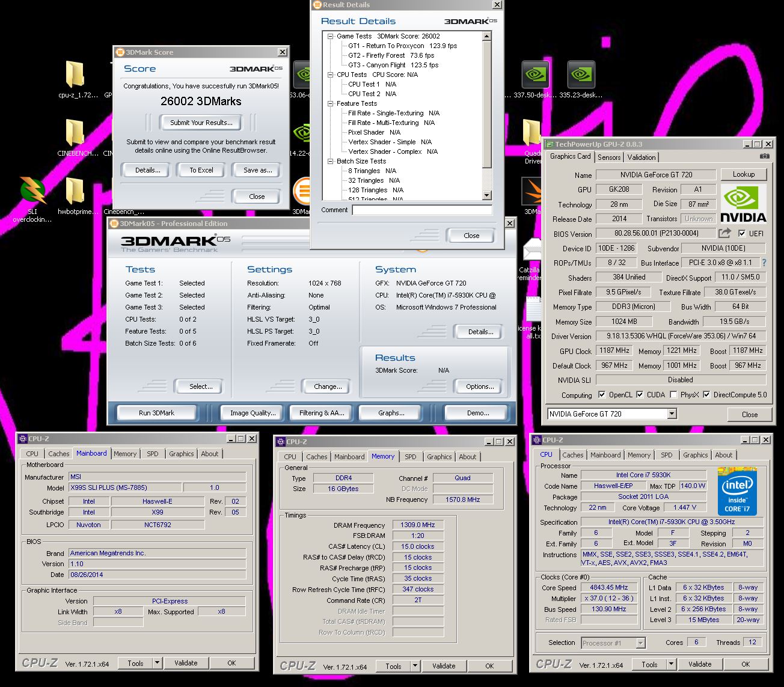Click Details button in 3DMark Score window
Screen dimensions: 784x687
[147, 170]
